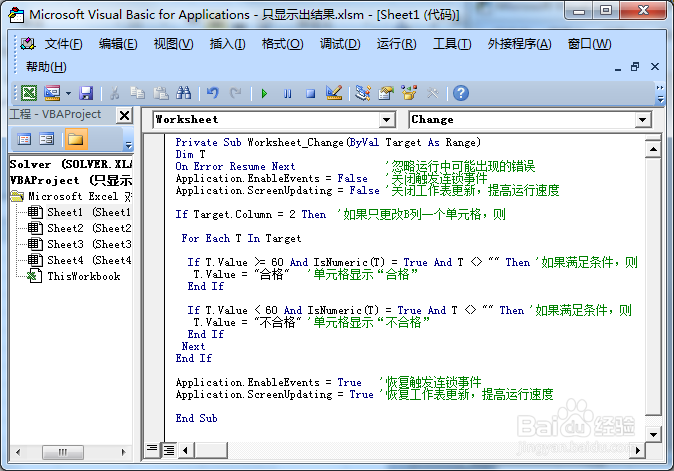Click code window scroll up arrow
The image size is (674, 471).
tap(653, 149)
